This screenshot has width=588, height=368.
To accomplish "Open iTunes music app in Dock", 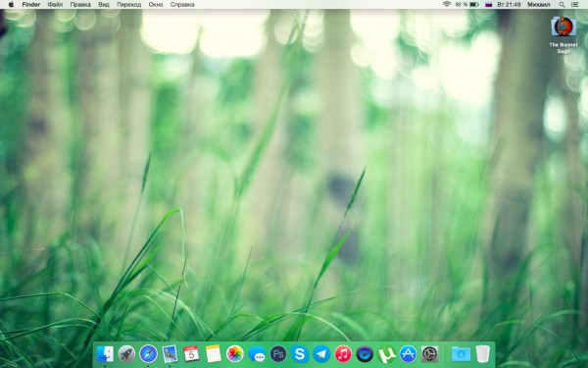I will click(x=343, y=354).
